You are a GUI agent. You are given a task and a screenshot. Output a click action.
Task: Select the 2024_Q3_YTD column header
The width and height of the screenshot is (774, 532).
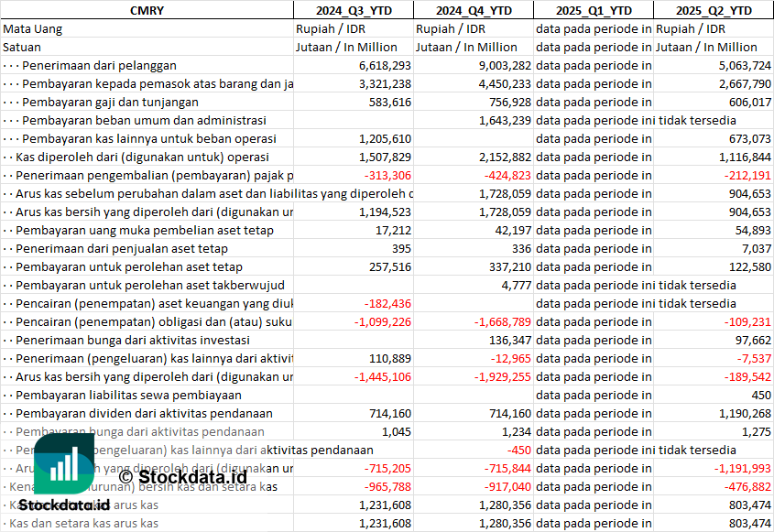[354, 10]
